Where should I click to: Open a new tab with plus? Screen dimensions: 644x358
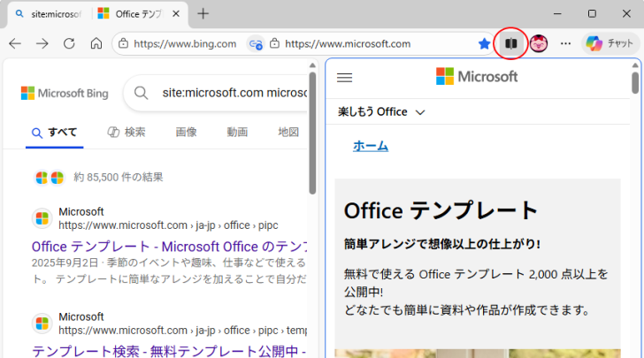click(x=203, y=13)
